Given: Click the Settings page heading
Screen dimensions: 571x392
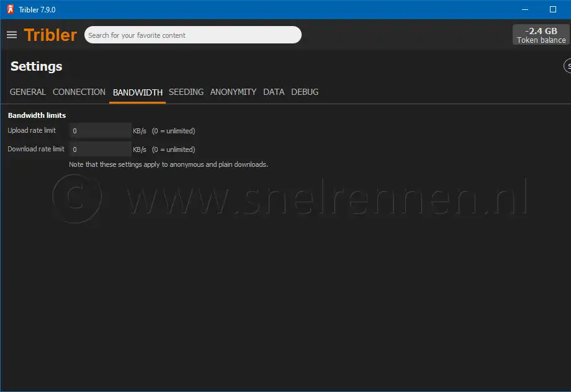Looking at the screenshot, I should click(37, 66).
